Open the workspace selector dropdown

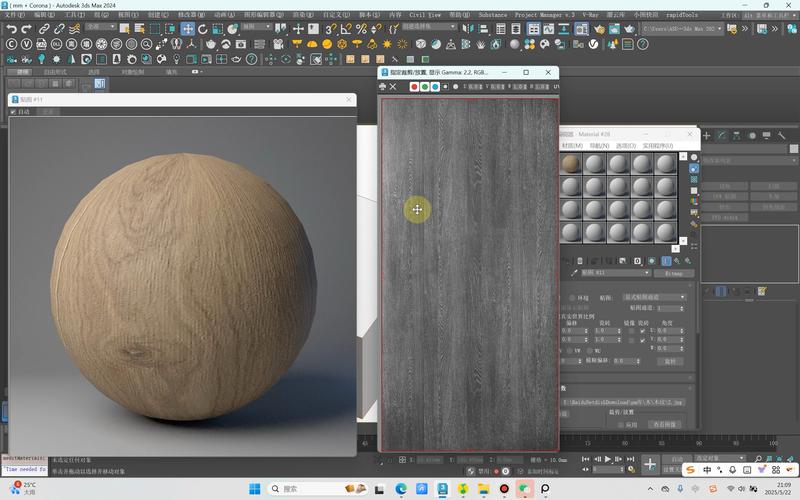(773, 15)
